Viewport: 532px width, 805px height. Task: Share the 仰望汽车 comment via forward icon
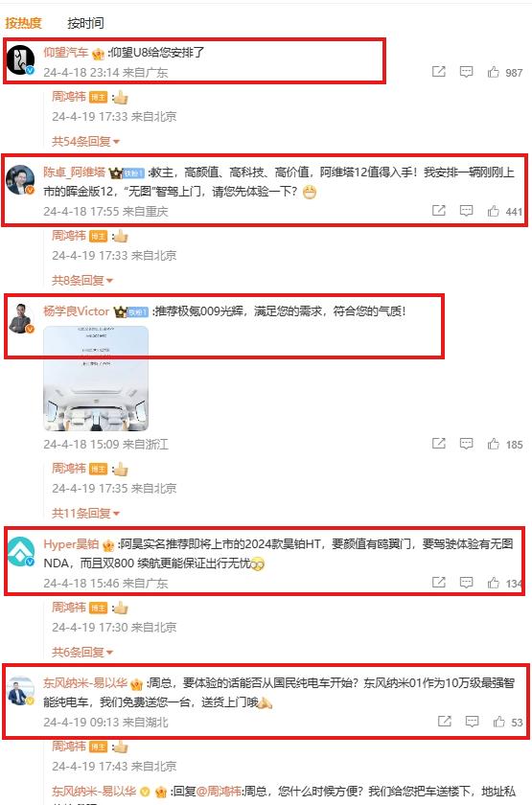(x=439, y=71)
